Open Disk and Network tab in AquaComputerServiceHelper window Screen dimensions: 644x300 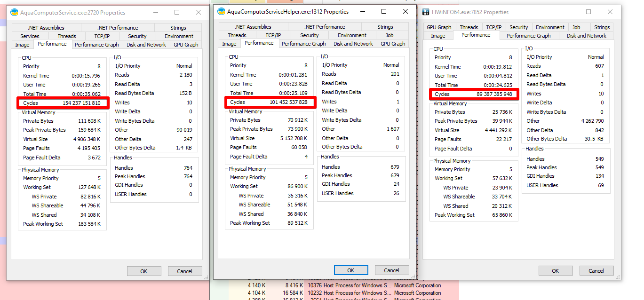click(353, 44)
